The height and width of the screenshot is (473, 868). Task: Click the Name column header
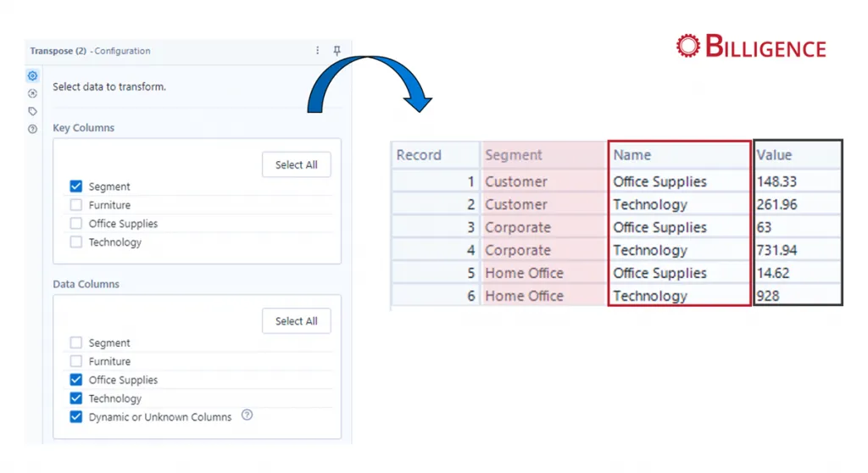click(680, 155)
